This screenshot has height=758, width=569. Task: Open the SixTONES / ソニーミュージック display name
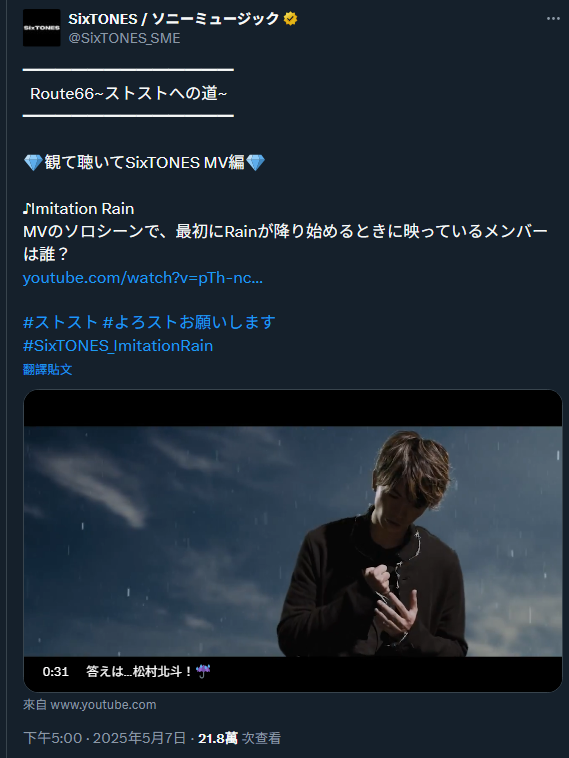click(174, 19)
